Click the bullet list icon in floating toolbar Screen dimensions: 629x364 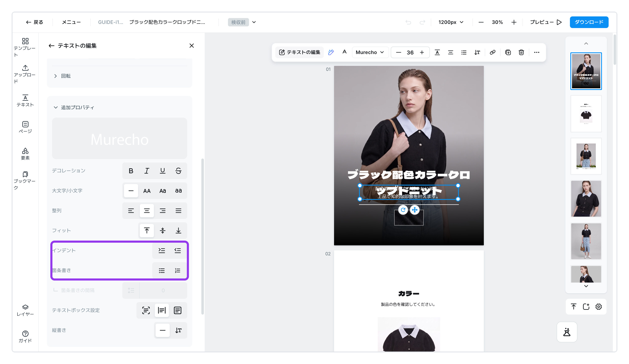click(x=464, y=52)
